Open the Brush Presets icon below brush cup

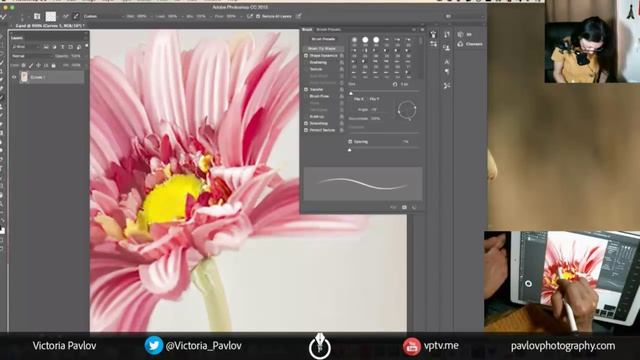click(433, 44)
